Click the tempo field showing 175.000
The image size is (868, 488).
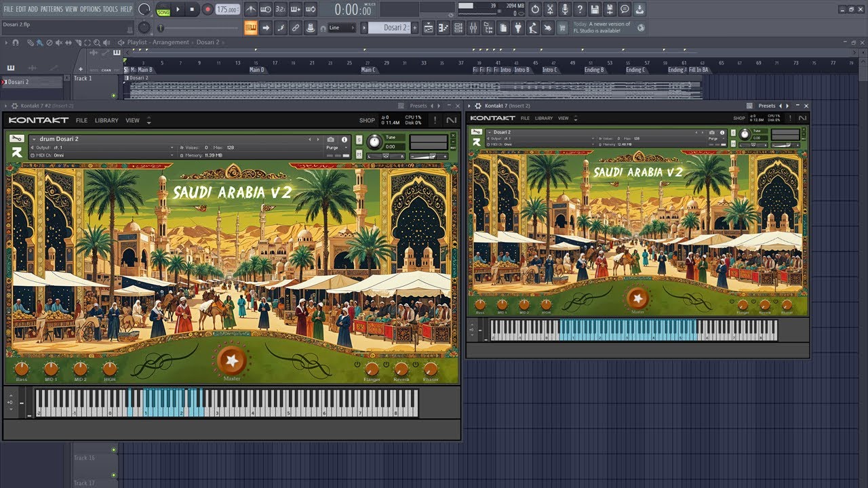click(227, 9)
